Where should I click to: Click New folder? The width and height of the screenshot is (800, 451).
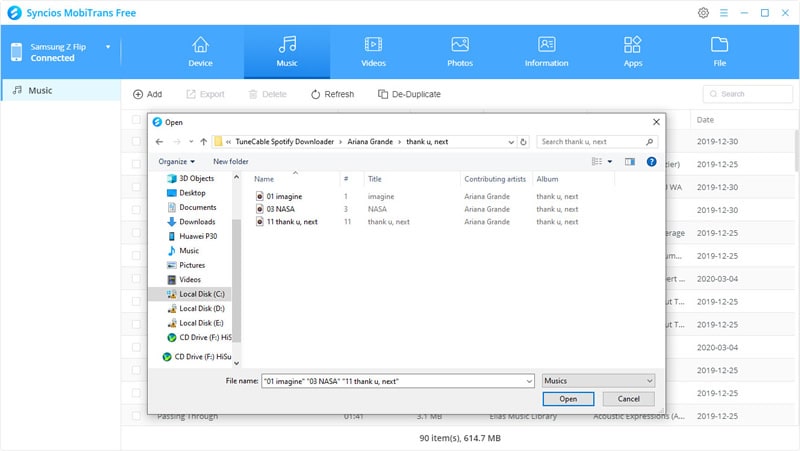pyautogui.click(x=231, y=161)
